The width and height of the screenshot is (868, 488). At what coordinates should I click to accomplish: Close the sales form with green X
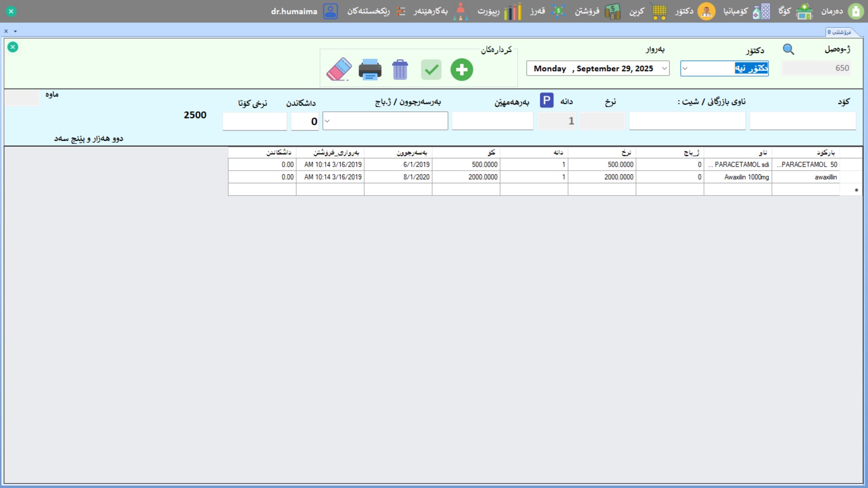click(13, 47)
